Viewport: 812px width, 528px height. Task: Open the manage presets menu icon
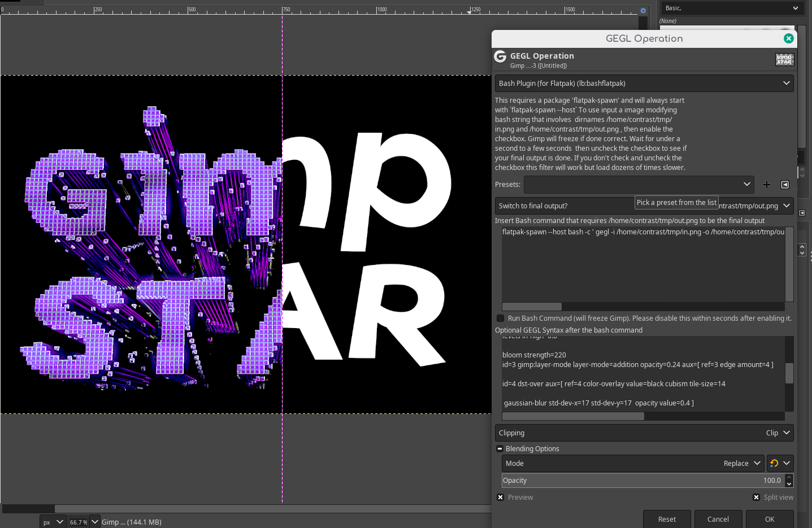click(785, 185)
